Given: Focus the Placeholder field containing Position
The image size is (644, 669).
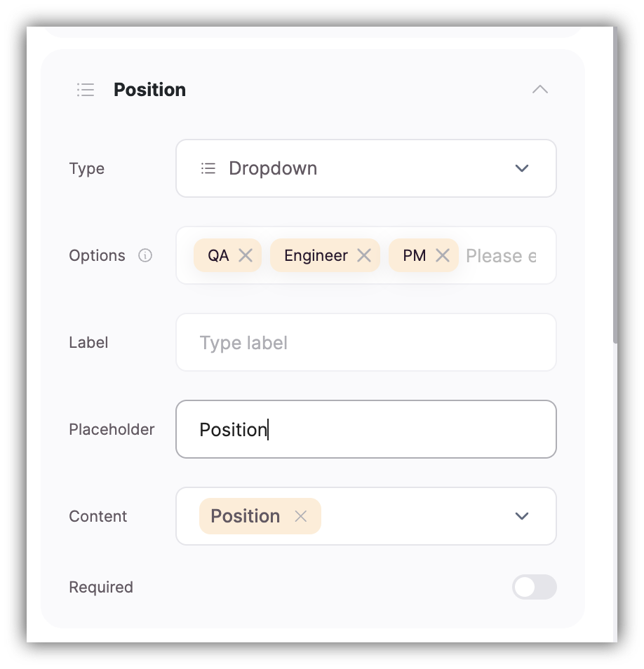Looking at the screenshot, I should [x=366, y=429].
